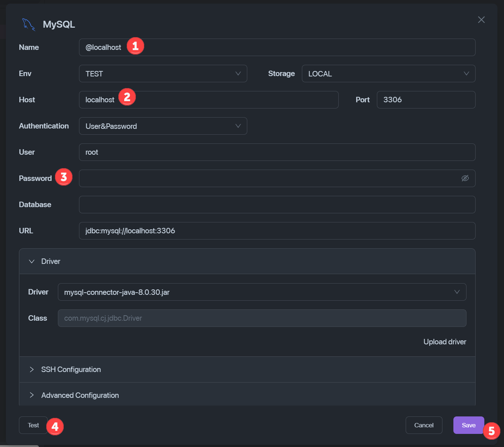Collapse the Driver section

point(247,261)
